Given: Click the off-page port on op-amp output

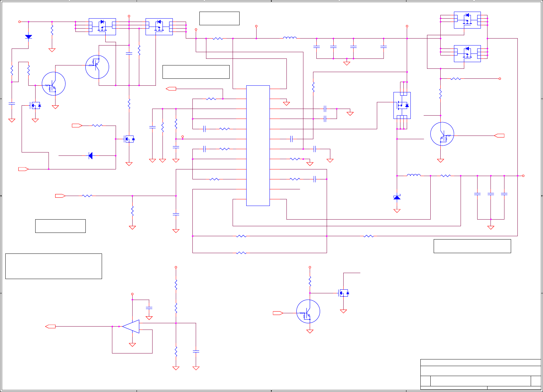Looking at the screenshot, I should coord(50,327).
